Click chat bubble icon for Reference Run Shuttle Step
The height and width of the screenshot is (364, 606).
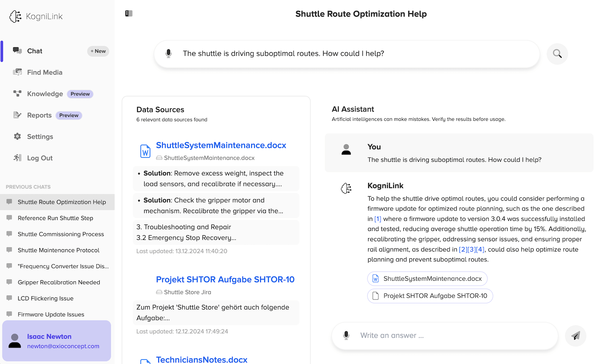(x=9, y=218)
